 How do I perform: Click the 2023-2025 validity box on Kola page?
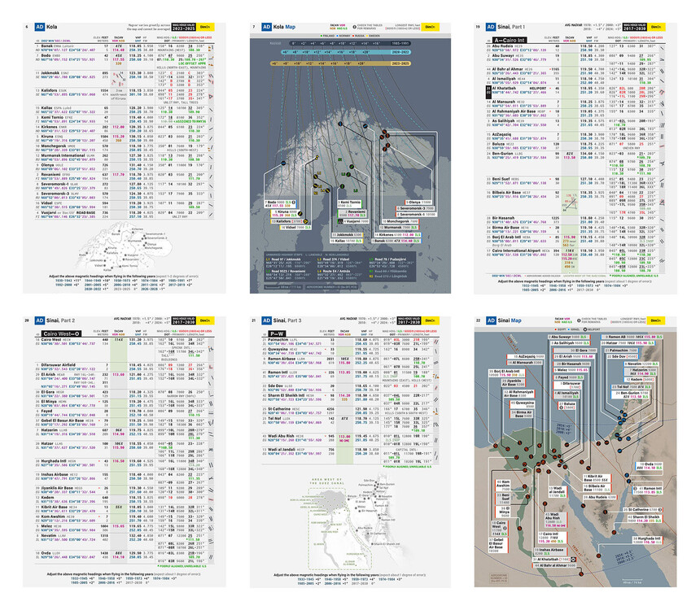[185, 27]
